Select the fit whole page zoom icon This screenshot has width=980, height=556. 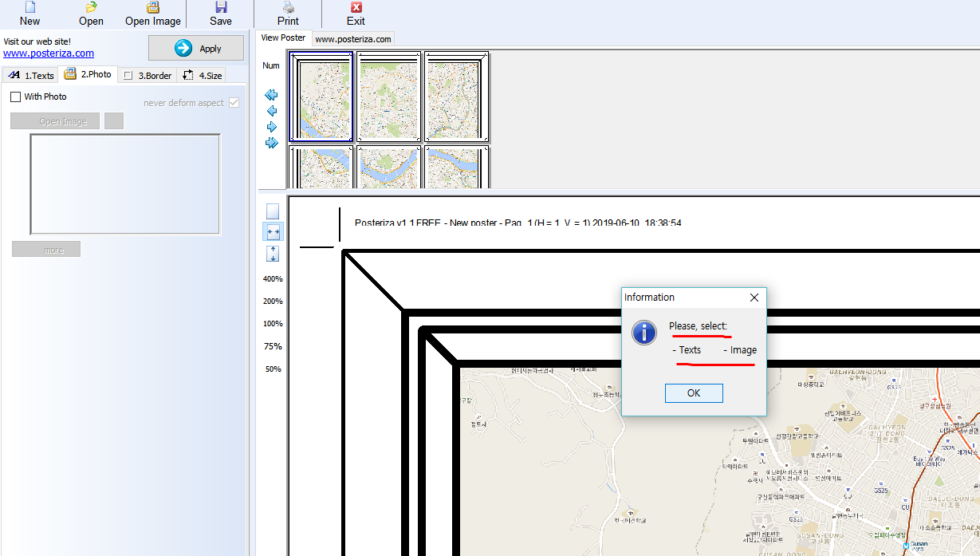(x=273, y=211)
